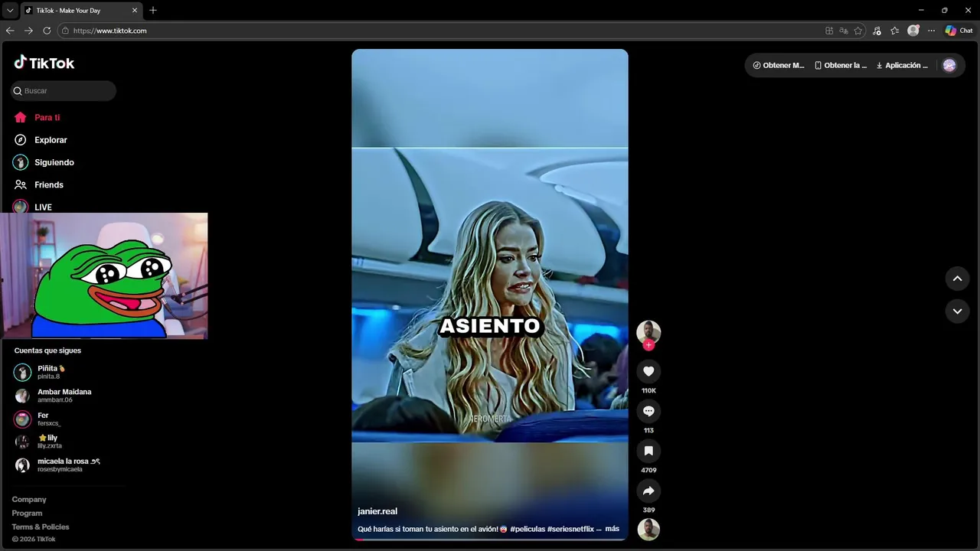Click Fer's profile avatar

(22, 419)
